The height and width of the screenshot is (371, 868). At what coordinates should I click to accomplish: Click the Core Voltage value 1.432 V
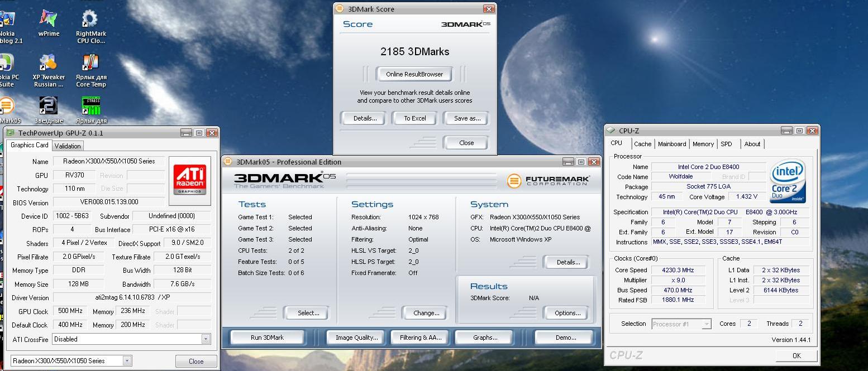(747, 196)
